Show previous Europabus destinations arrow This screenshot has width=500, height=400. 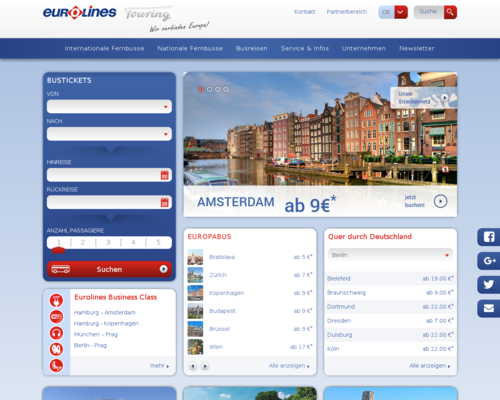(x=193, y=366)
